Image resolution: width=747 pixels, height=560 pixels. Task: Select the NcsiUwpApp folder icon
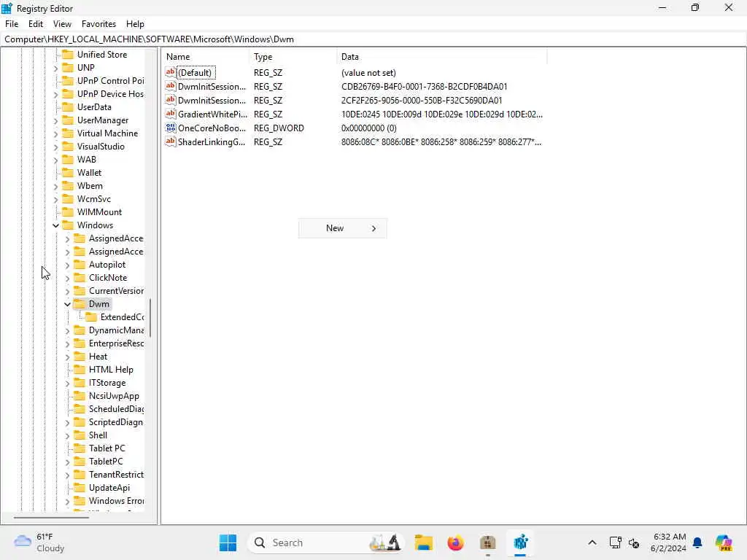pyautogui.click(x=80, y=396)
